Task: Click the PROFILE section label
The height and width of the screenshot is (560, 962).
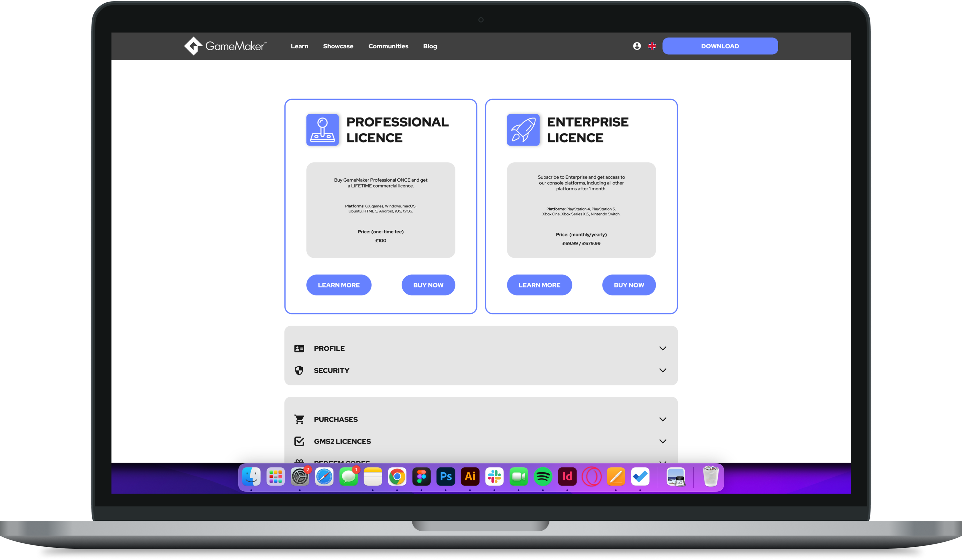Action: [x=329, y=349]
